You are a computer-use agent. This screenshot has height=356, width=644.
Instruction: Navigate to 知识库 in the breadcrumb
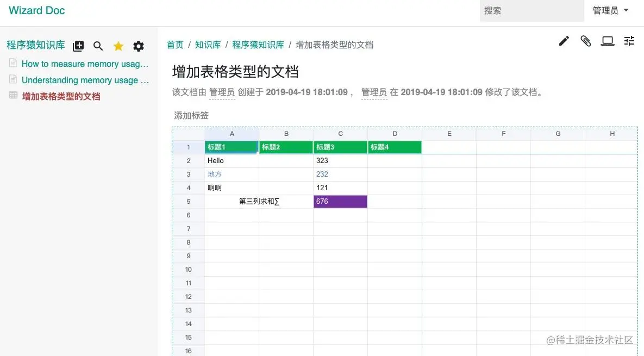(208, 45)
